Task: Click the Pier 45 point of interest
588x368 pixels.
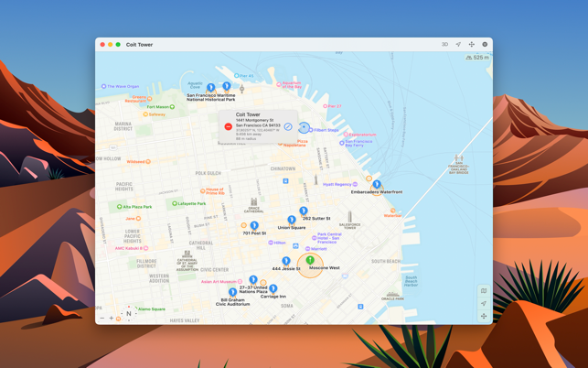Action: 237,75
